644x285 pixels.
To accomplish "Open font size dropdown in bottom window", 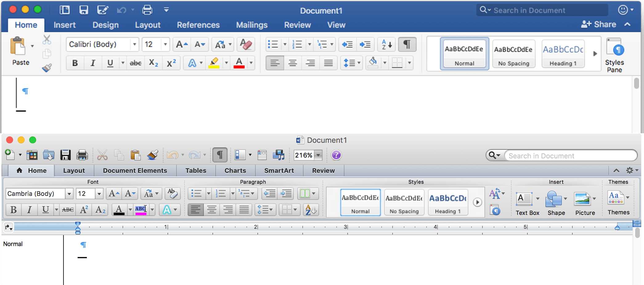I will (x=99, y=193).
